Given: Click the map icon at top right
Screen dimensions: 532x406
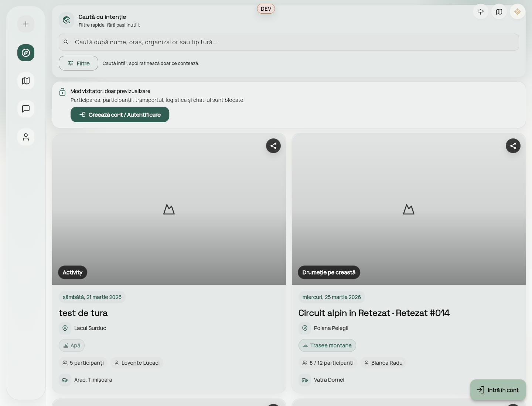Looking at the screenshot, I should pyautogui.click(x=499, y=12).
